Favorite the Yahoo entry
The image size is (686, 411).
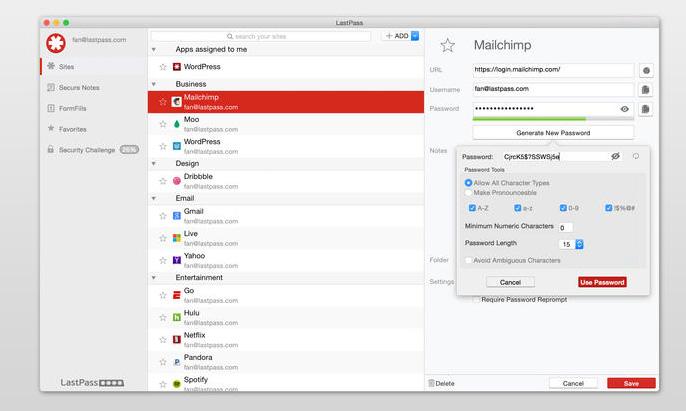click(x=163, y=260)
